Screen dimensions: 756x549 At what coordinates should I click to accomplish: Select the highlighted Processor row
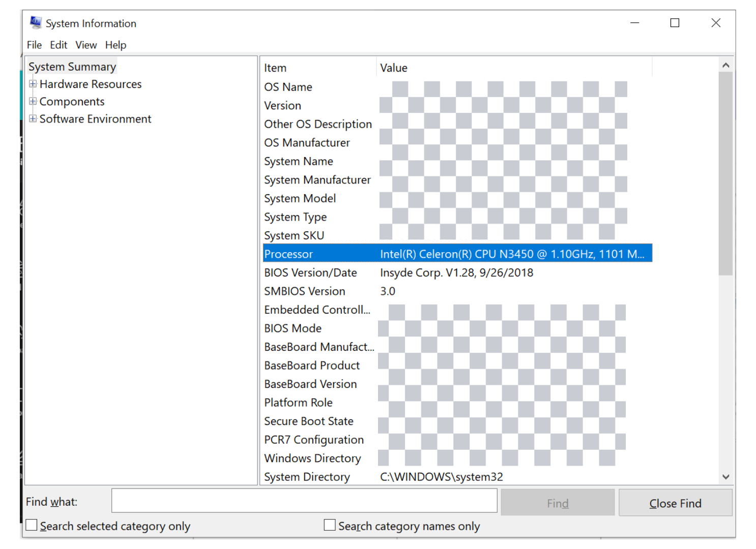457,254
